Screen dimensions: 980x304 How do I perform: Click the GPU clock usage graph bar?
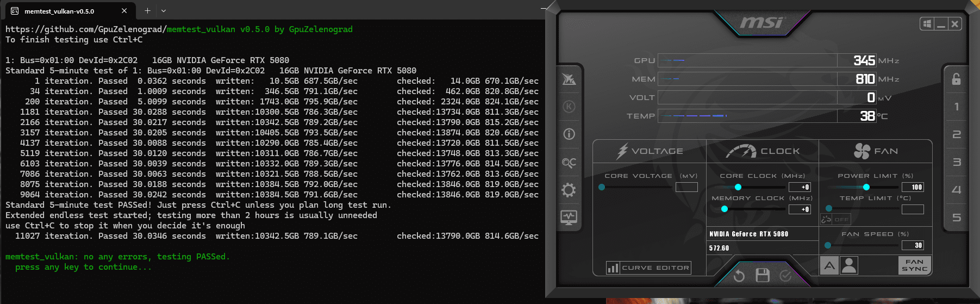click(x=747, y=60)
